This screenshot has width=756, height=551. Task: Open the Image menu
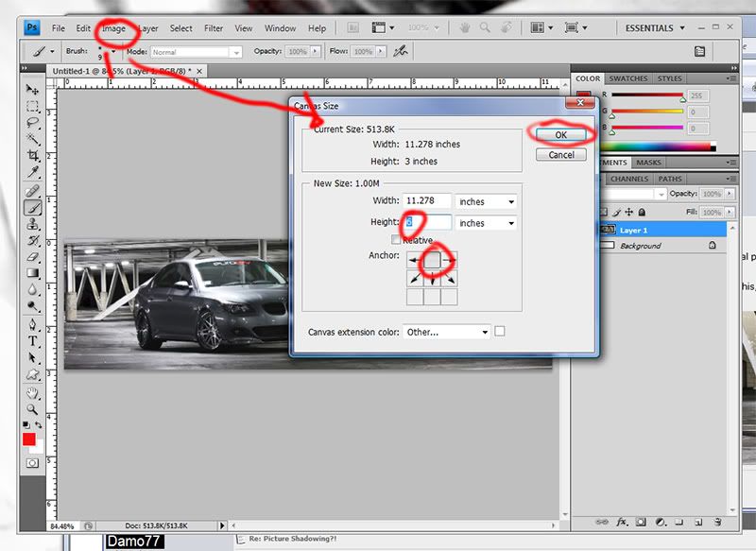(x=114, y=29)
